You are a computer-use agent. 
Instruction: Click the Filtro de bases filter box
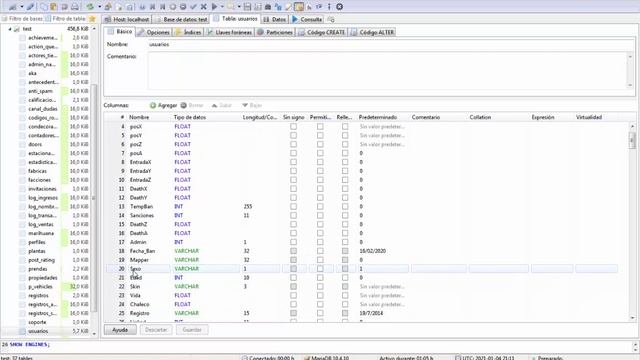tap(22, 19)
